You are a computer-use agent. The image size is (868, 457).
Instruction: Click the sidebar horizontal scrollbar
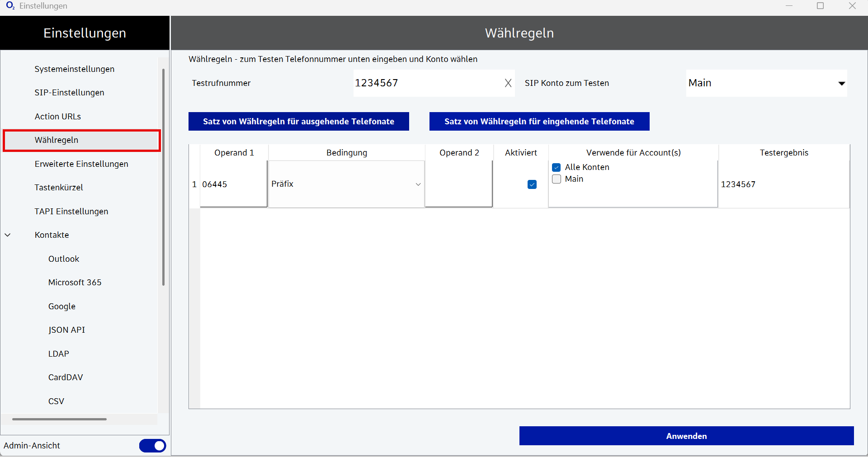tap(59, 419)
